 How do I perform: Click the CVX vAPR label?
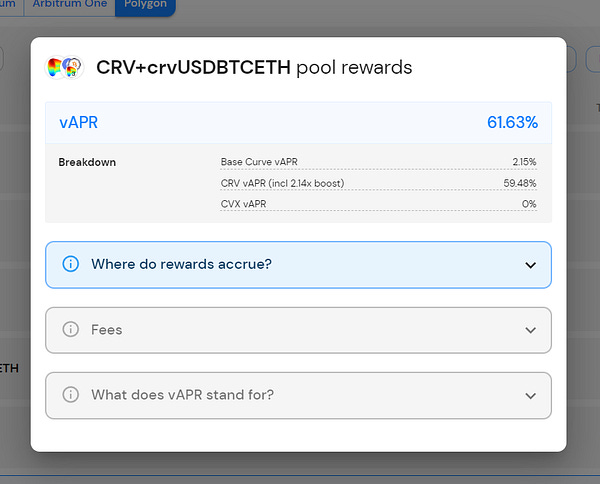[243, 204]
